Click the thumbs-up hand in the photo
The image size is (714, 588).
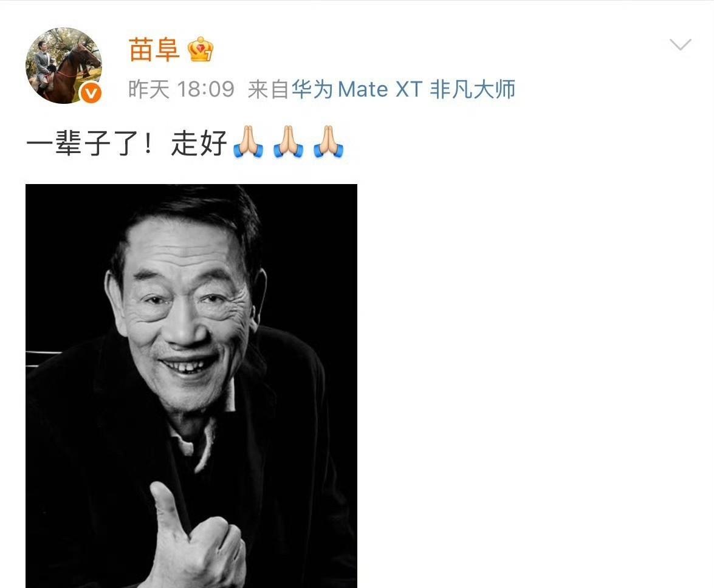(196, 539)
